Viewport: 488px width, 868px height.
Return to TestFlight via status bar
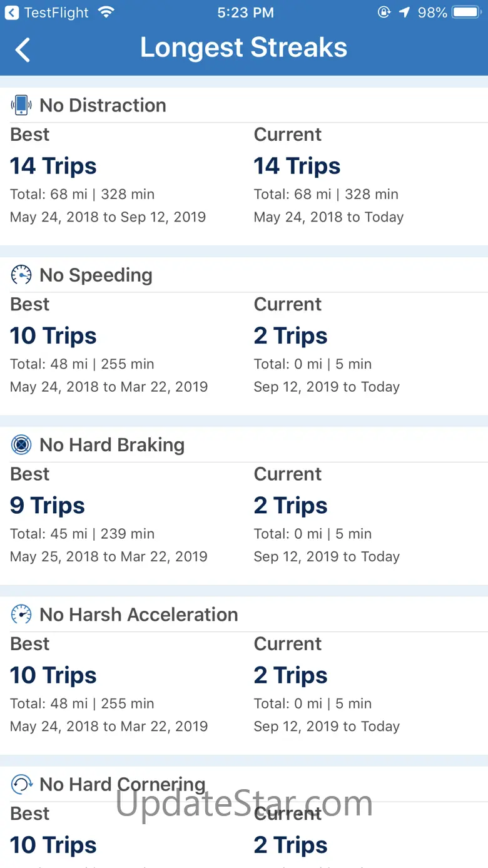tap(48, 13)
